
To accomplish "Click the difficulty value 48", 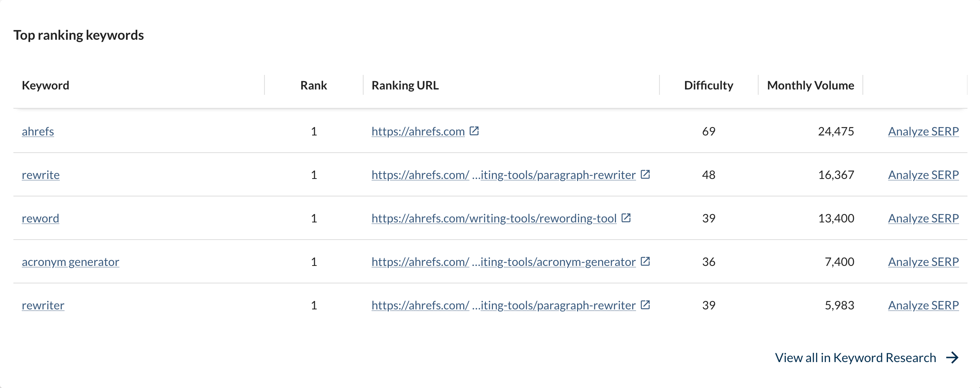I will 709,175.
